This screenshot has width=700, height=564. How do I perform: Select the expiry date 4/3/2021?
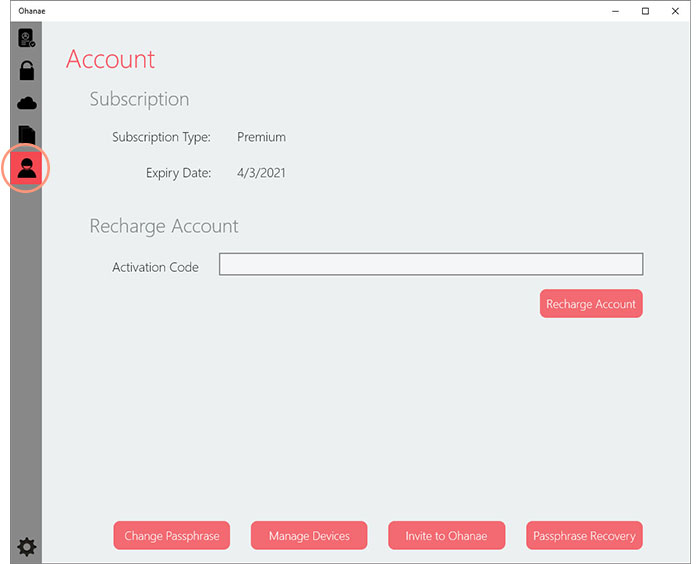pos(261,173)
